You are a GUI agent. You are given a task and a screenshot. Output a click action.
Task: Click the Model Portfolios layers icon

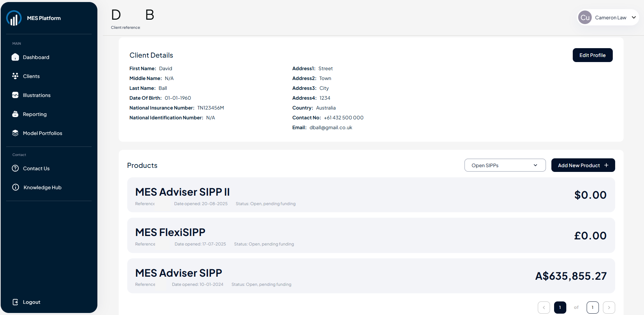(x=15, y=133)
